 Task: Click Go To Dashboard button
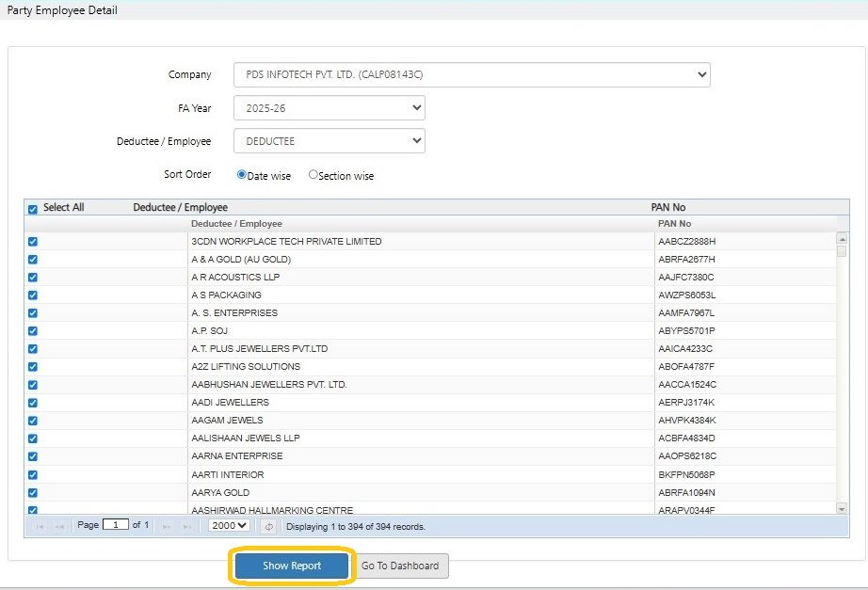click(x=400, y=566)
